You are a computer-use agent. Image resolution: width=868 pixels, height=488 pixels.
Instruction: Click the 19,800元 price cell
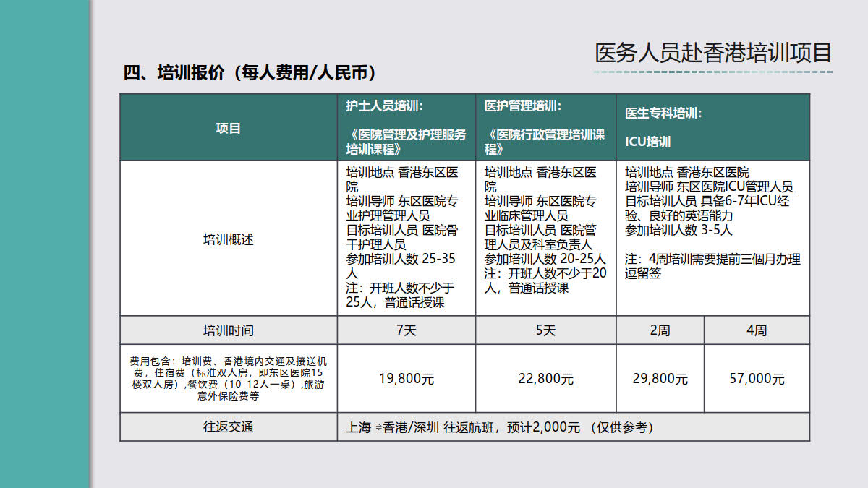click(x=407, y=379)
